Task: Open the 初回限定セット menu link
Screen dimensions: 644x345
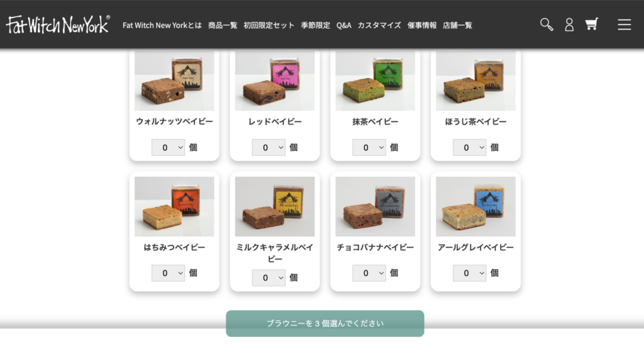Action: pyautogui.click(x=269, y=25)
